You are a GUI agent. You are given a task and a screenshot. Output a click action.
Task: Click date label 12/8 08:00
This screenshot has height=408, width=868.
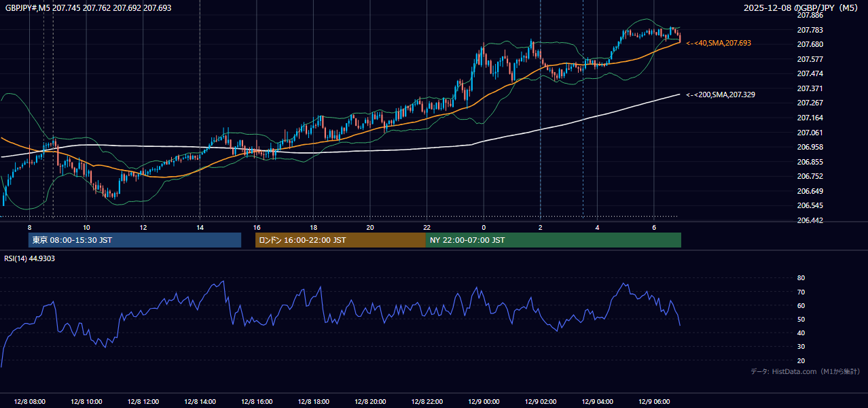click(x=30, y=401)
